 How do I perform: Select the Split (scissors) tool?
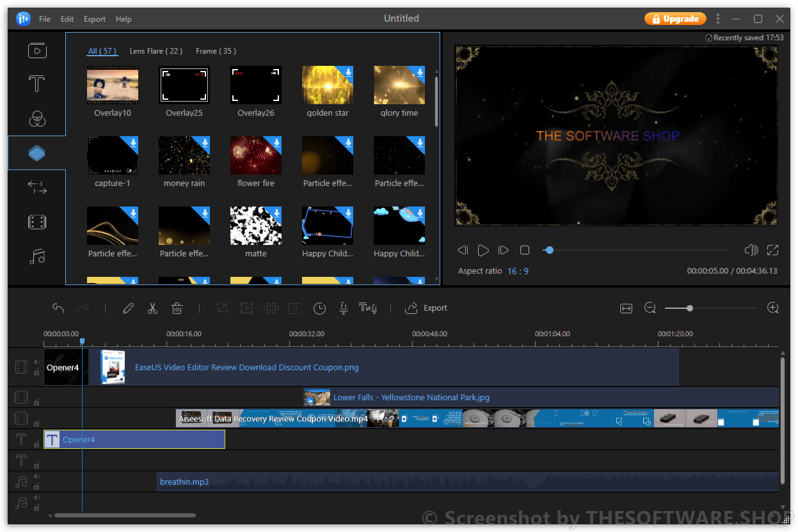152,308
